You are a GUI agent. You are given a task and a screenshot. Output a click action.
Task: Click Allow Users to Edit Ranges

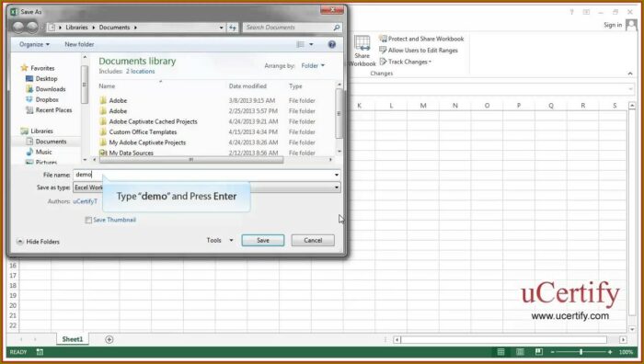pyautogui.click(x=419, y=51)
